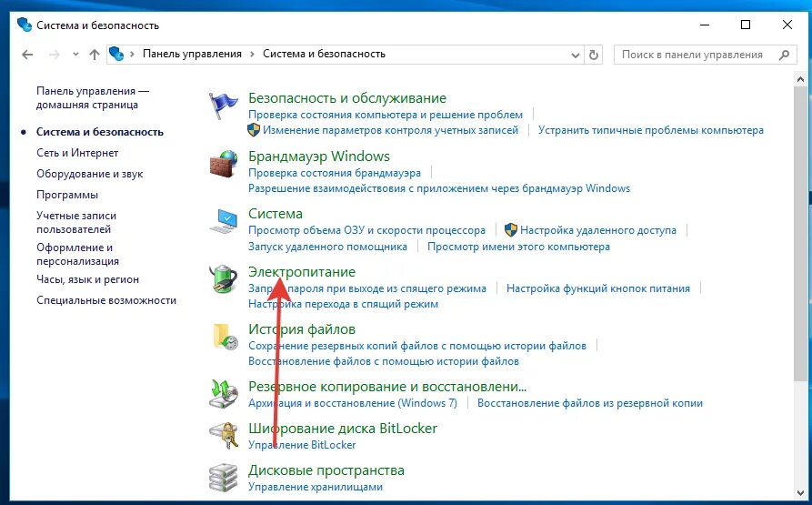Click Настройка функций кнопок питания link
This screenshot has width=812, height=505.
coord(598,288)
